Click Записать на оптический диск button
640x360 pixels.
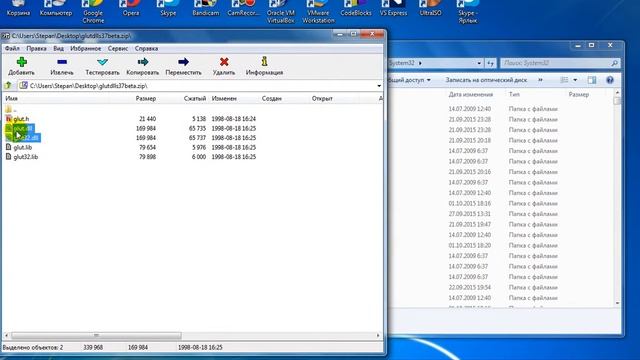coord(486,80)
